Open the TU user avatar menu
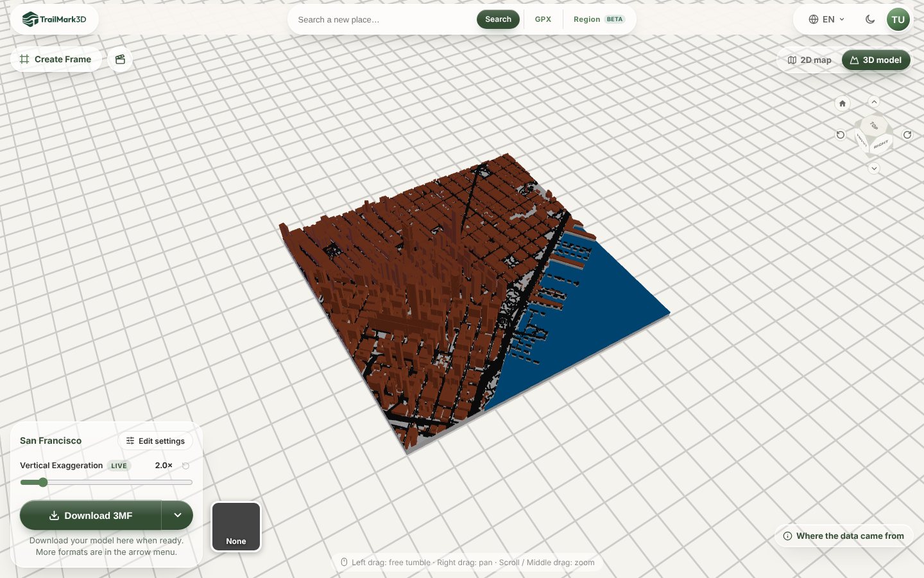The image size is (924, 578). [898, 19]
